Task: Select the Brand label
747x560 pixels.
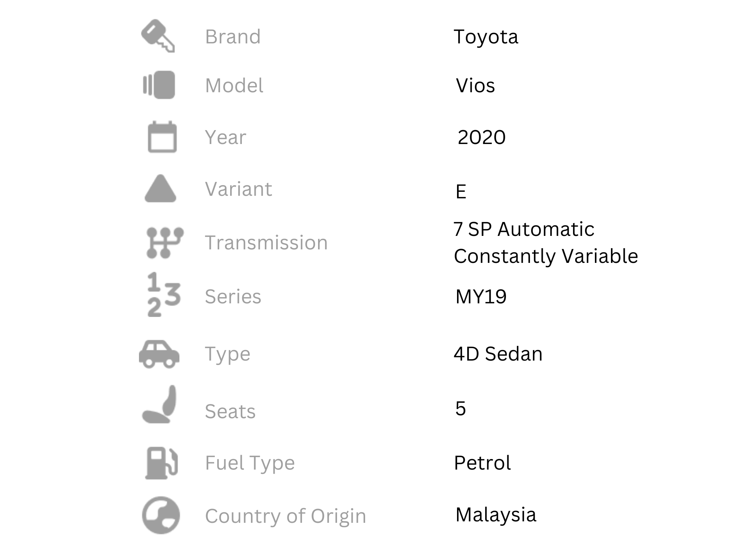Action: pyautogui.click(x=233, y=36)
